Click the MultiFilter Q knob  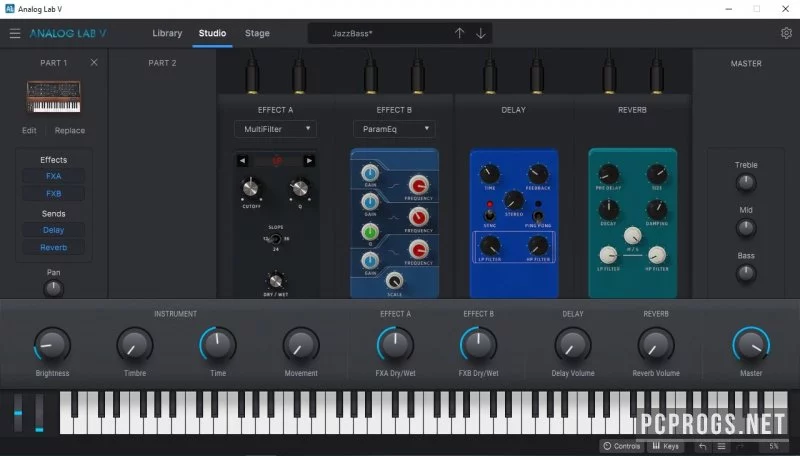pos(300,188)
